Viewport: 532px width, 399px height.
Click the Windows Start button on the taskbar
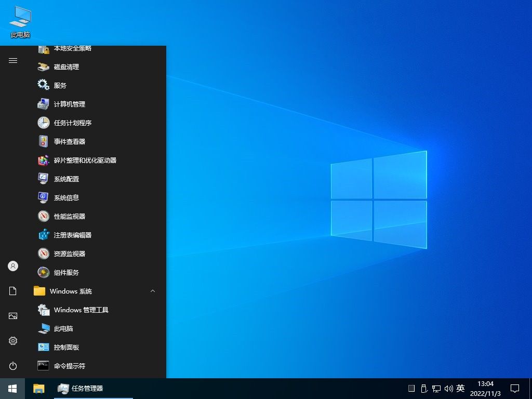(12, 389)
